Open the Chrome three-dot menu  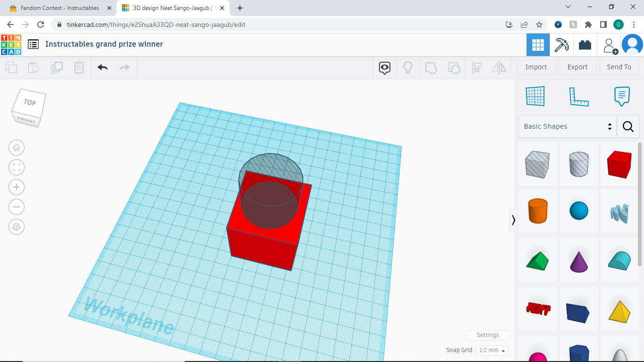633,25
